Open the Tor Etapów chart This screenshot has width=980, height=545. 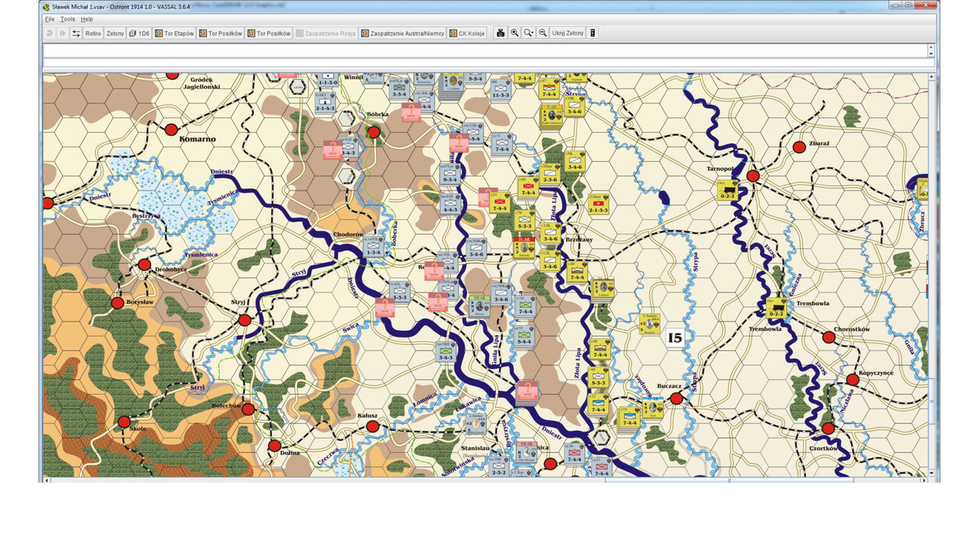(174, 33)
